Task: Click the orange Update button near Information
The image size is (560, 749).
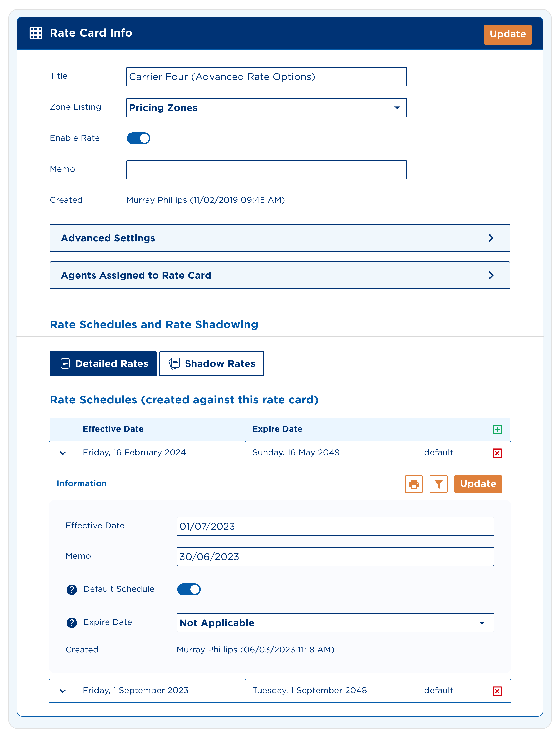Action: 478,484
